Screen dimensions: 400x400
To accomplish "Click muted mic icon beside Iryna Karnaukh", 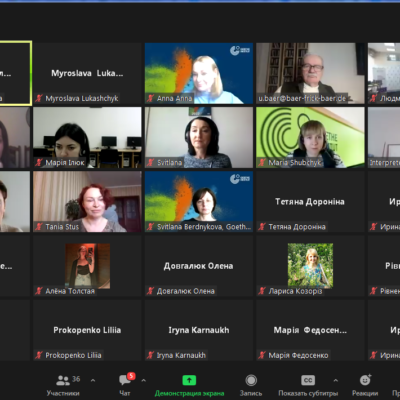I will pyautogui.click(x=151, y=355).
